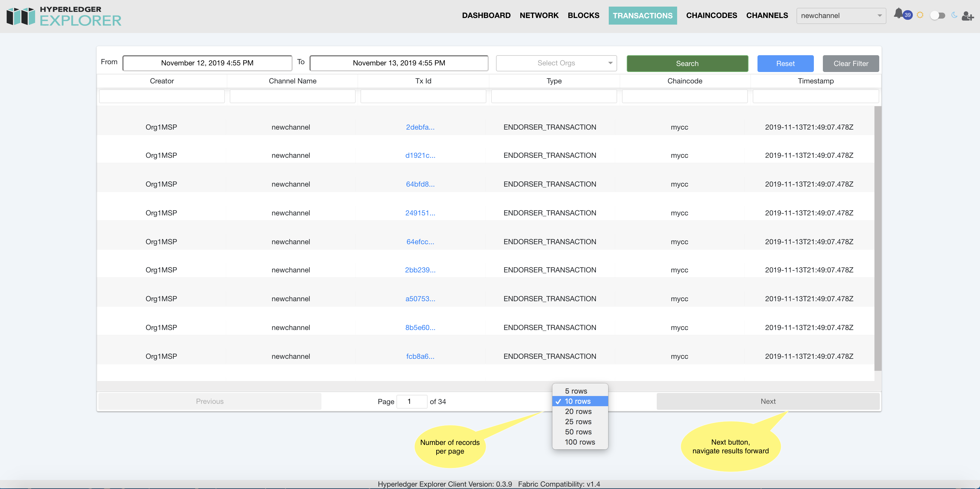Switch to the Blocks tab
The image size is (980, 489).
click(583, 16)
